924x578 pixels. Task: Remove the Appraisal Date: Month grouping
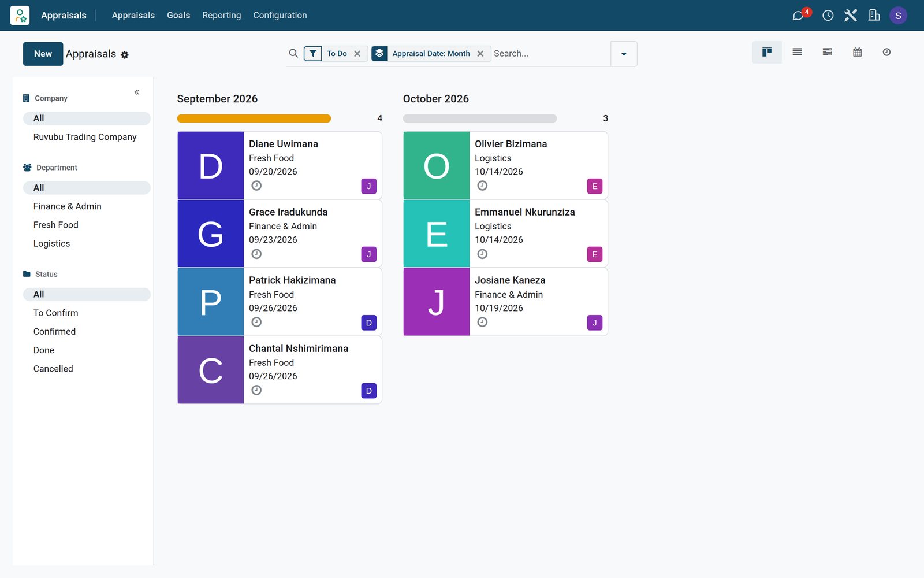480,54
